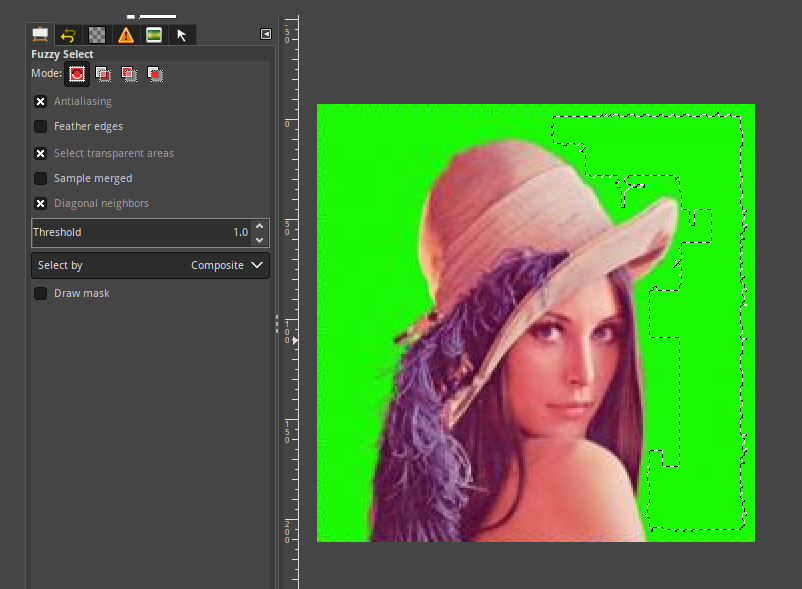802x589 pixels.
Task: Uncheck Select transparent areas
Action: pos(41,153)
